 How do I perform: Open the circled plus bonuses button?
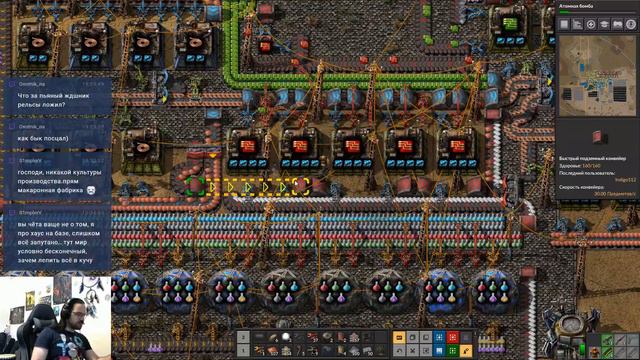pyautogui.click(x=591, y=24)
